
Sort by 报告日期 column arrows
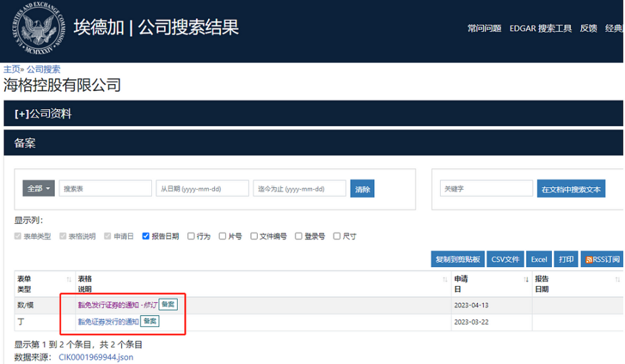click(x=617, y=279)
